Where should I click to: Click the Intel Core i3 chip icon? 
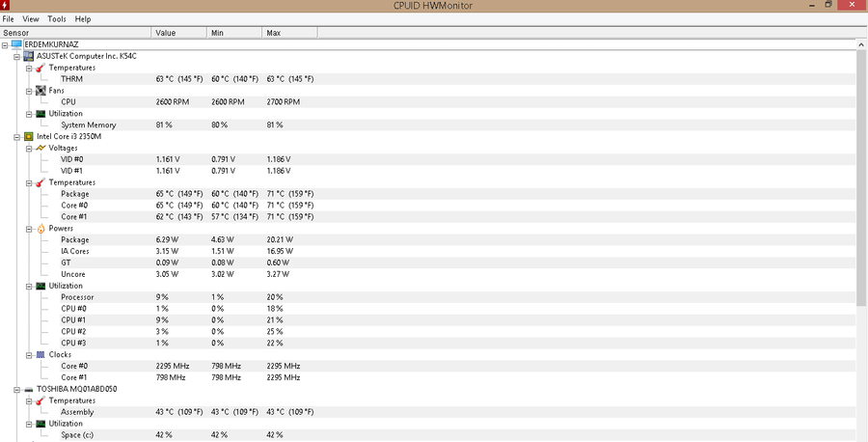tap(29, 136)
